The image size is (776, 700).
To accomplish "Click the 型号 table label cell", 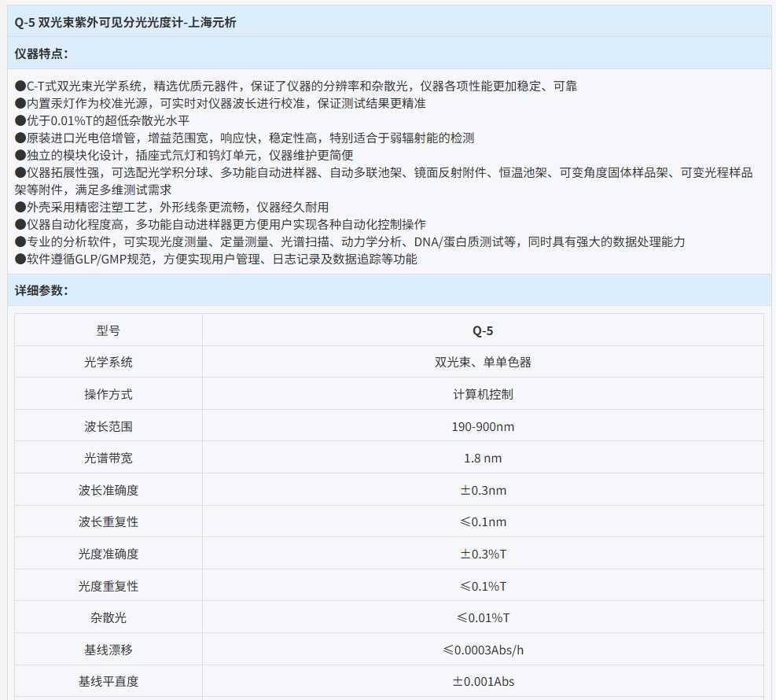I will [x=108, y=330].
